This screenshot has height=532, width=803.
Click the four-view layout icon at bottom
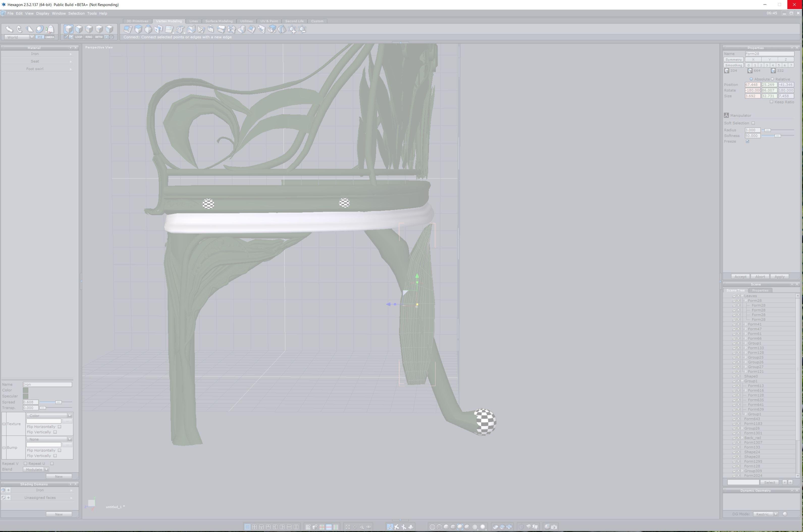pos(254,527)
